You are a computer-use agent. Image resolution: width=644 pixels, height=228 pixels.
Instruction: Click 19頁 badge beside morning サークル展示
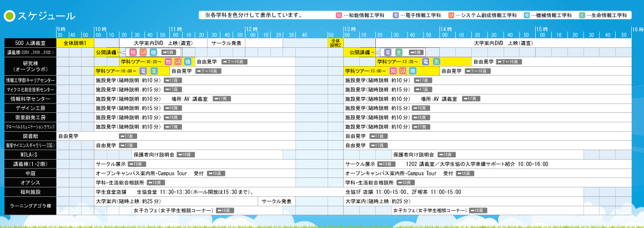tap(137, 164)
